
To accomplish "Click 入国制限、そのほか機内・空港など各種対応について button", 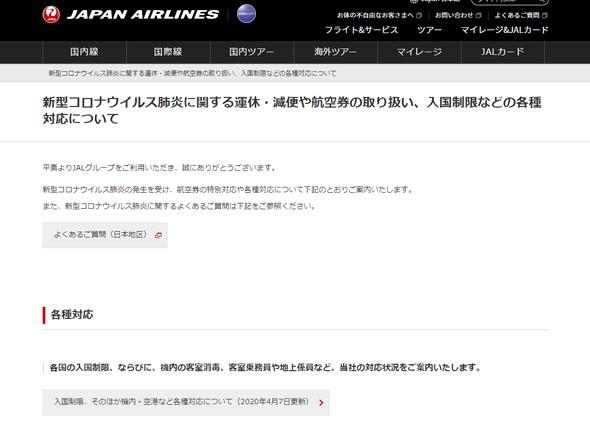I will pyautogui.click(x=186, y=402).
